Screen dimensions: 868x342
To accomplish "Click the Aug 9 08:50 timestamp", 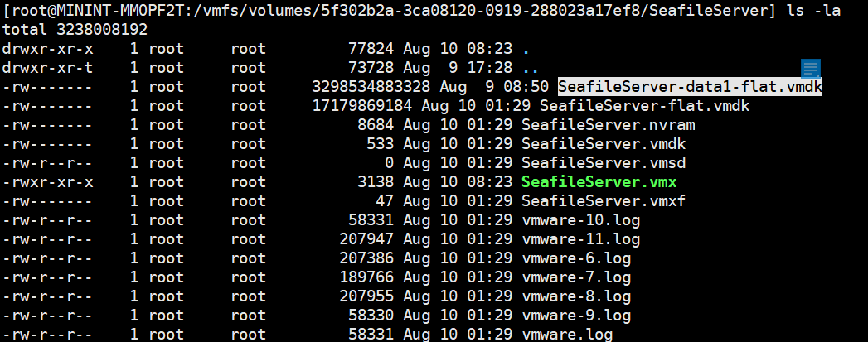I will (x=494, y=87).
